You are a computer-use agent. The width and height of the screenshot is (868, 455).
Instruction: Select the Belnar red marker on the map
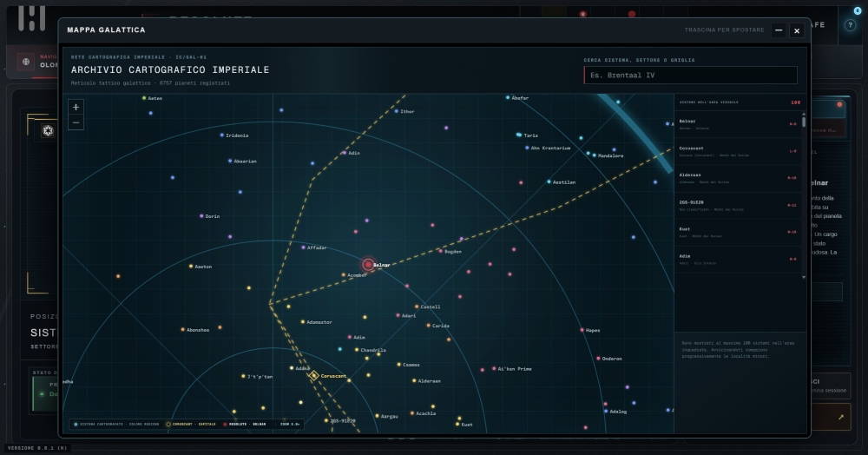(x=368, y=265)
